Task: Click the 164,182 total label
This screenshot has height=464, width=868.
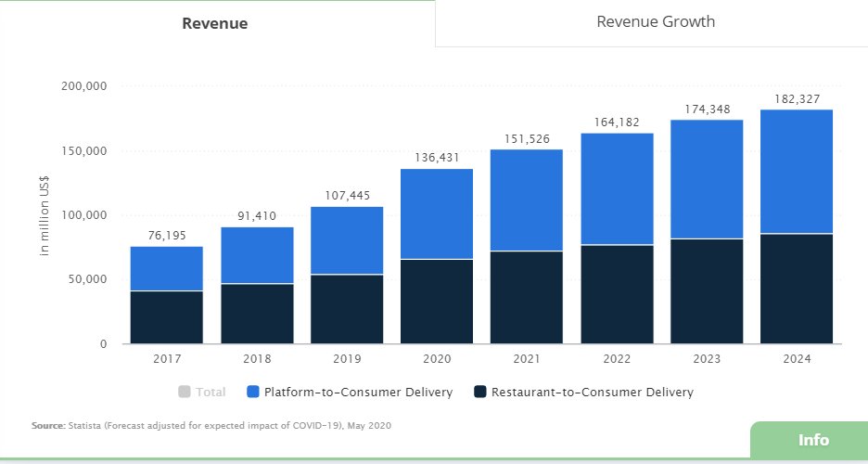Action: point(617,122)
